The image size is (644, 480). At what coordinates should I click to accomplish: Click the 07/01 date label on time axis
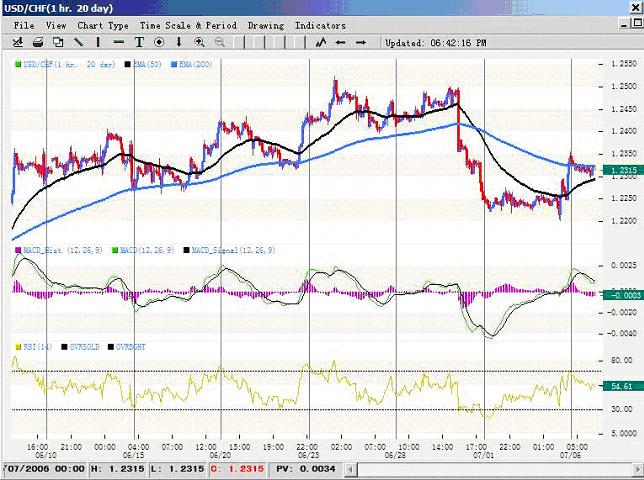pyautogui.click(x=483, y=455)
